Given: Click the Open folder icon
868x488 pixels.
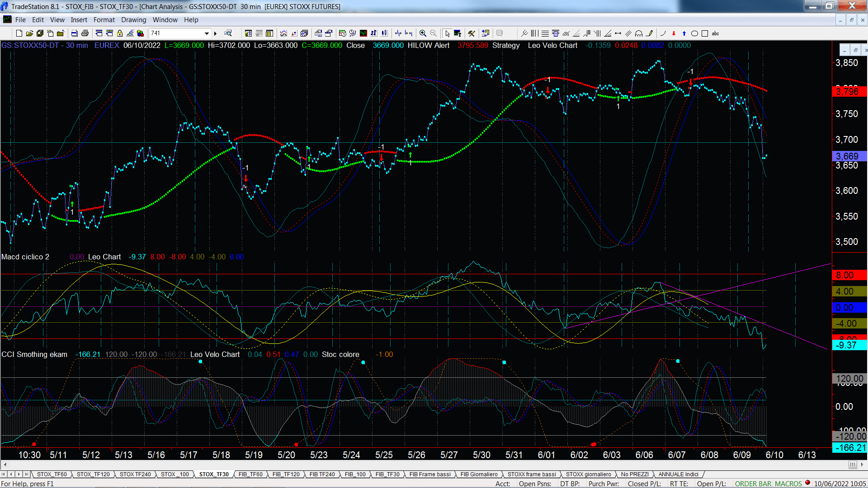Looking at the screenshot, I should pyautogui.click(x=29, y=33).
